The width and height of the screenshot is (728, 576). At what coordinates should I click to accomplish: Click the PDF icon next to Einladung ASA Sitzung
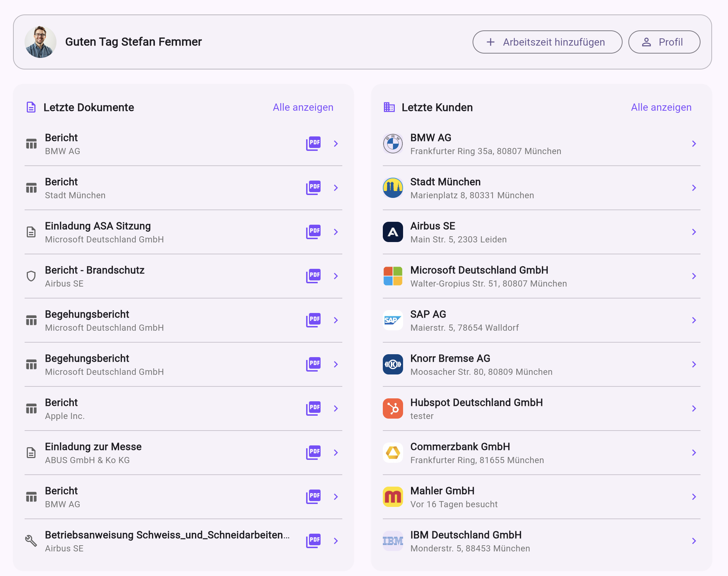tap(313, 232)
